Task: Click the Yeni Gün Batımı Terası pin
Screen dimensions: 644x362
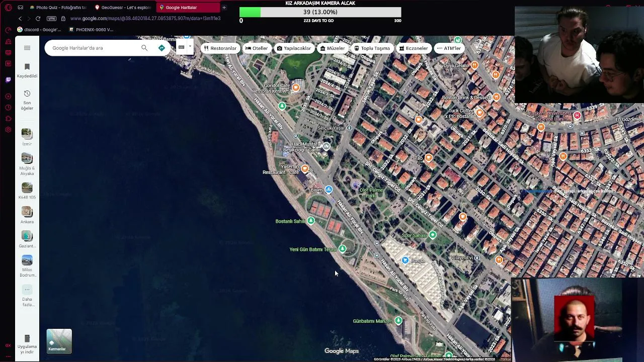Action: [x=343, y=249]
